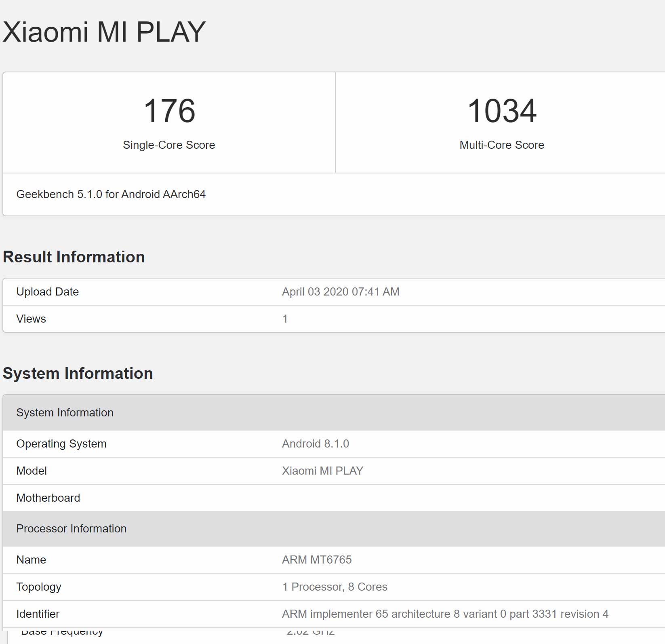Screen dimensions: 665x644
Task: Click the Xiaomi MI PLAY page title
Action: (x=104, y=32)
